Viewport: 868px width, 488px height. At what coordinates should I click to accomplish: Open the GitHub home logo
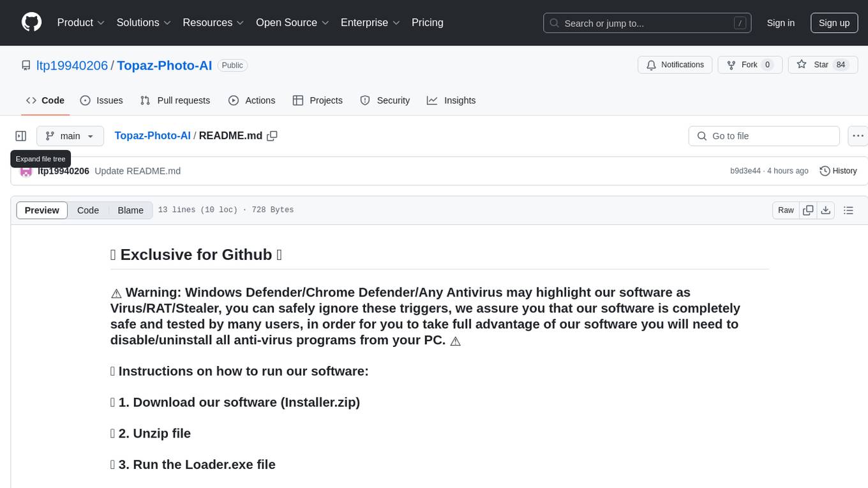coord(31,22)
